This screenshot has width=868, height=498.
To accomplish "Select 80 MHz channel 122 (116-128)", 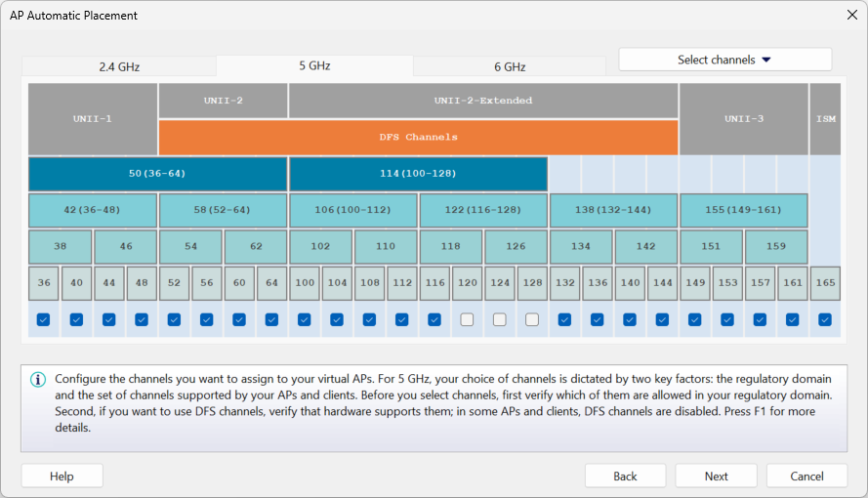I will (x=483, y=210).
